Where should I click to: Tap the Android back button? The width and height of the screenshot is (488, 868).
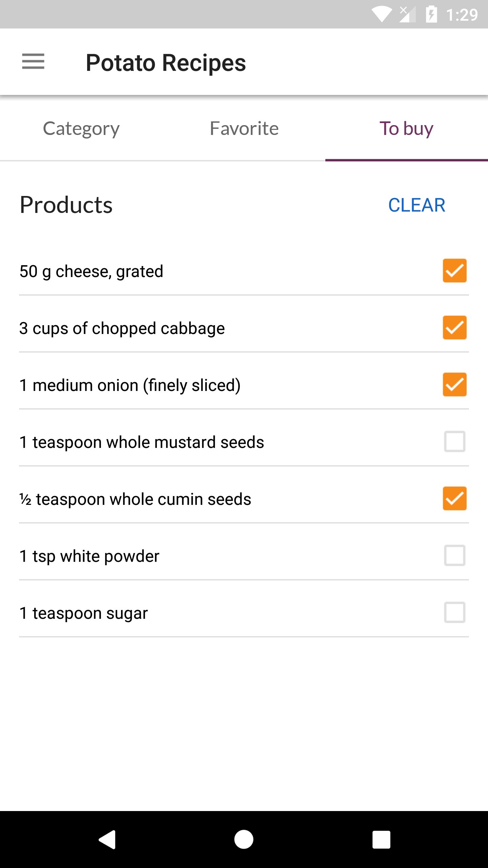(107, 840)
